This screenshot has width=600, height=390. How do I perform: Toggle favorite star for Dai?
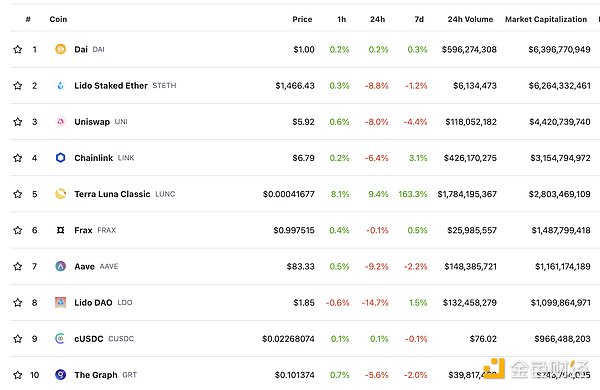[18, 49]
